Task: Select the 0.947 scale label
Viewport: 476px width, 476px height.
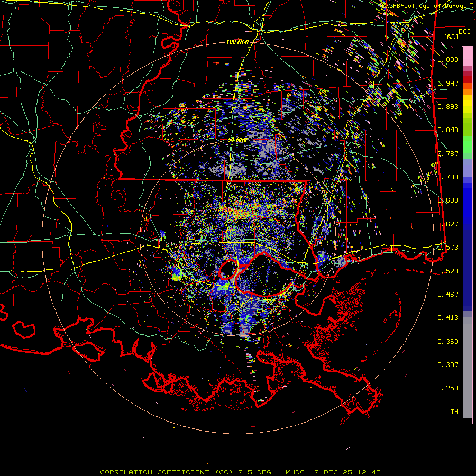Action: [448, 83]
